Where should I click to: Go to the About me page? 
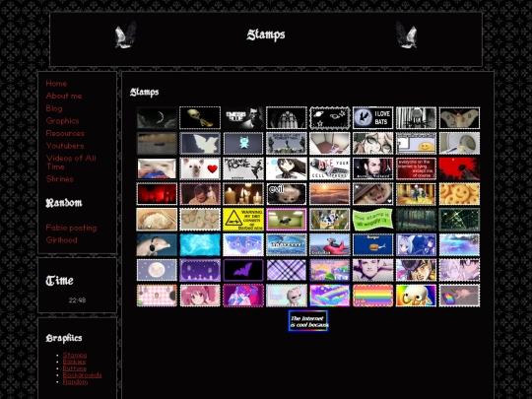pos(64,96)
